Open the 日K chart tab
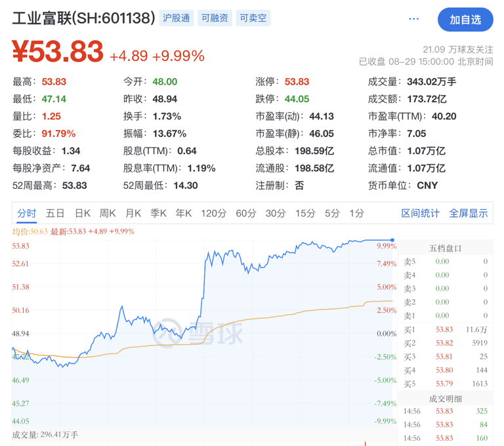This screenshot has width=504, height=446. pos(82,213)
